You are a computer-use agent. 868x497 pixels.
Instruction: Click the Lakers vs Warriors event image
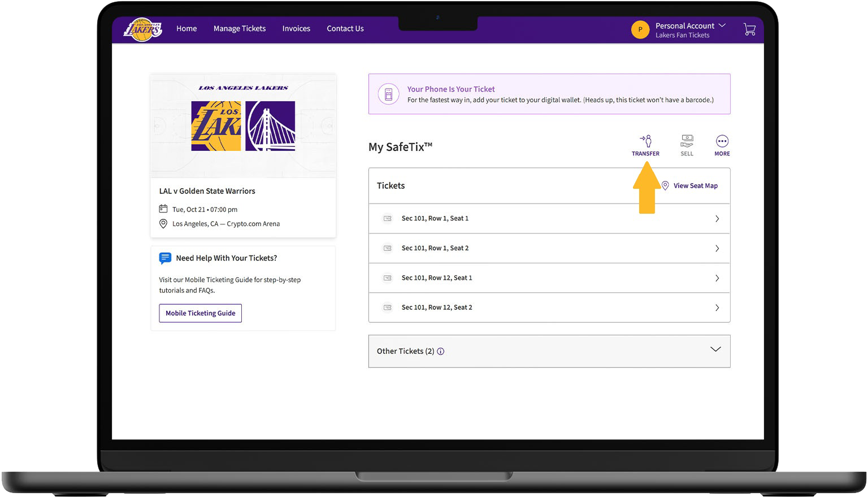coord(243,126)
